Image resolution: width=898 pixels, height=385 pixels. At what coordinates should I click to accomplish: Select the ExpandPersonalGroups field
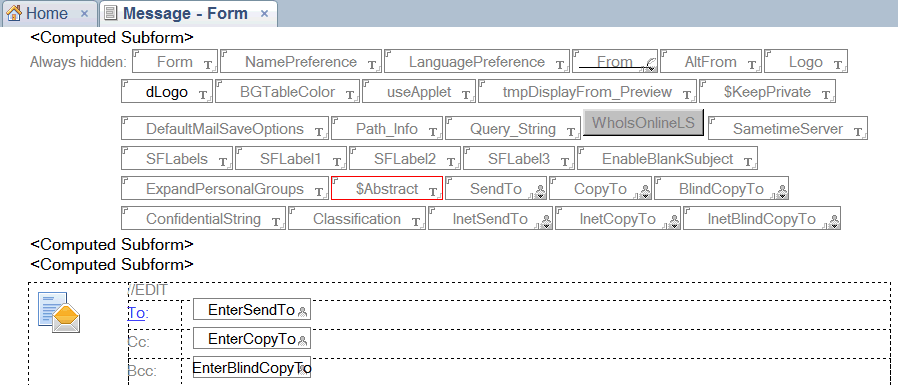[225, 188]
